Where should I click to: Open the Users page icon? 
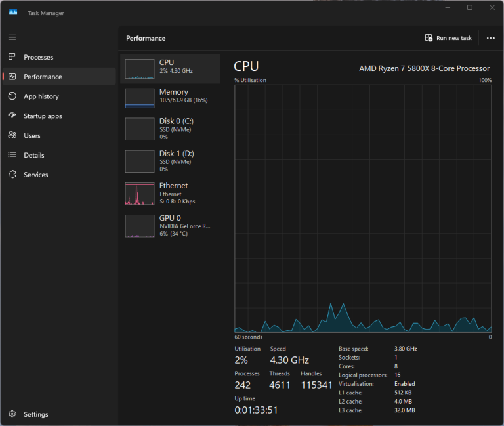point(12,135)
